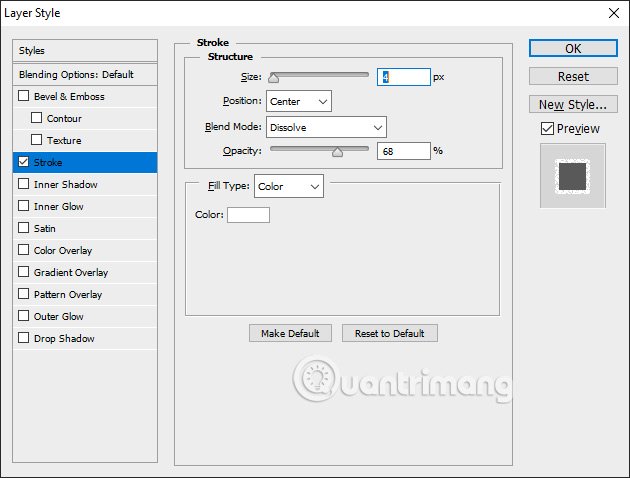630x478 pixels.
Task: Enable the Bevel & Emboss checkbox
Action: coord(24,97)
